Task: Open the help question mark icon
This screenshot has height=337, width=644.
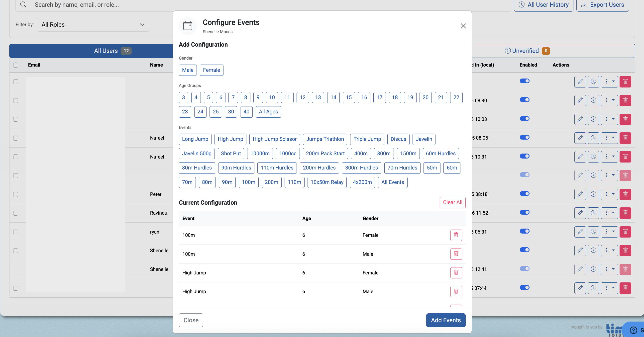Action: click(633, 330)
